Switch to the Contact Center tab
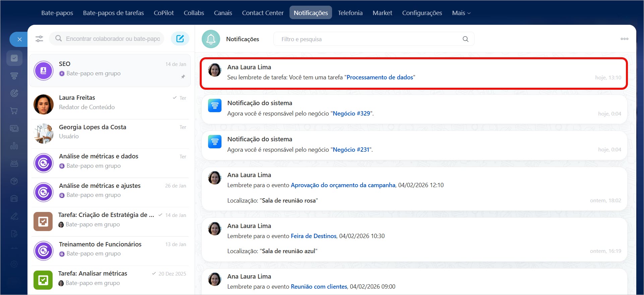 263,13
